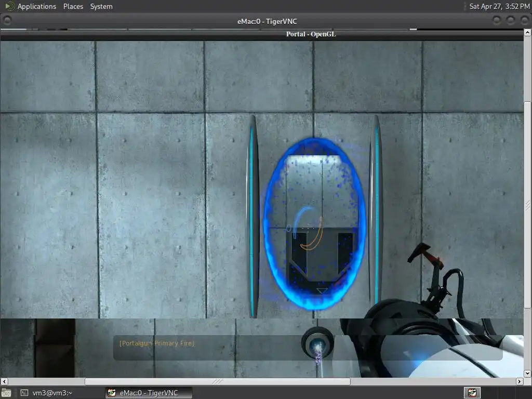Image resolution: width=532 pixels, height=399 pixels.
Task: Click the horizontal scrollbar right arrow
Action: (520, 382)
